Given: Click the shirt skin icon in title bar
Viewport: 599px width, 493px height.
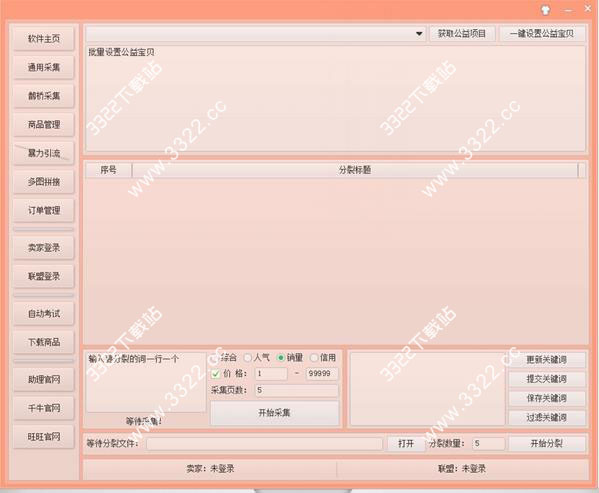Looking at the screenshot, I should pos(546,10).
